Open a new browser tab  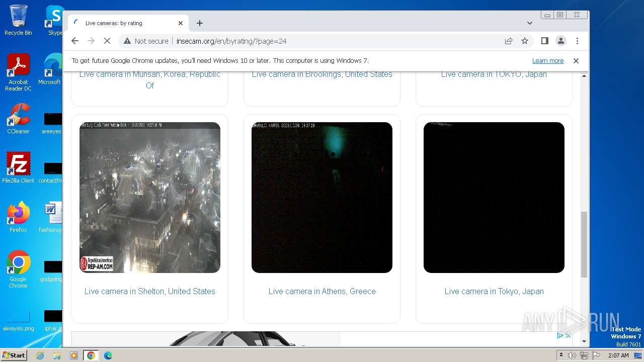(200, 23)
